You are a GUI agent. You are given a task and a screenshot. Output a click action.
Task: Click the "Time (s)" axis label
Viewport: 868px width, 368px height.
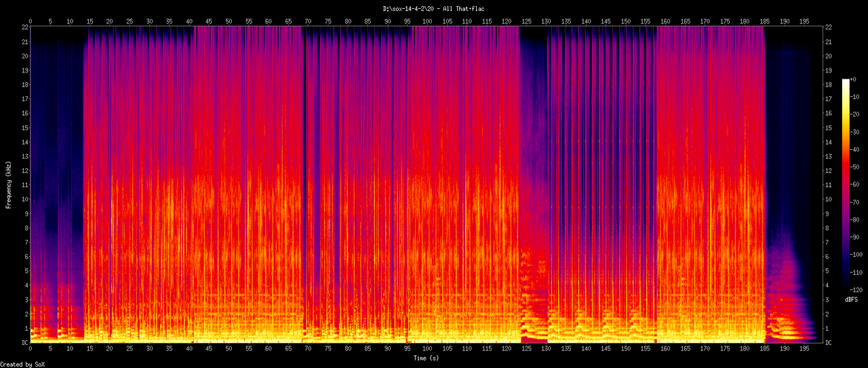coord(427,357)
